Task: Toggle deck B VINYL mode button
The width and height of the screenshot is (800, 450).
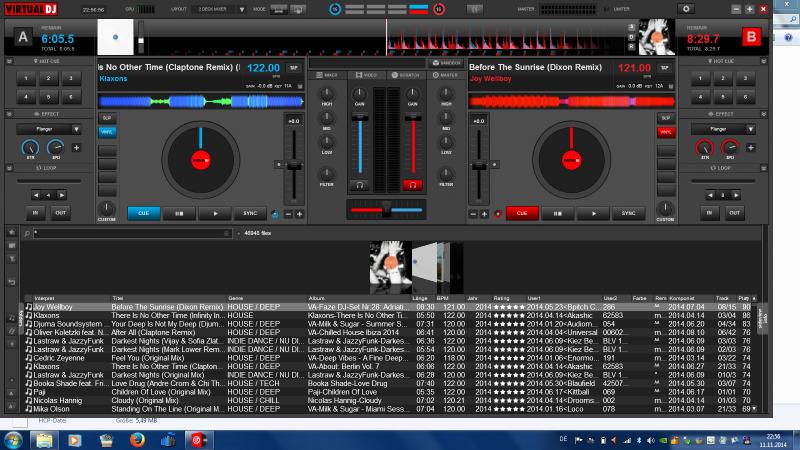Action: pyautogui.click(x=666, y=132)
